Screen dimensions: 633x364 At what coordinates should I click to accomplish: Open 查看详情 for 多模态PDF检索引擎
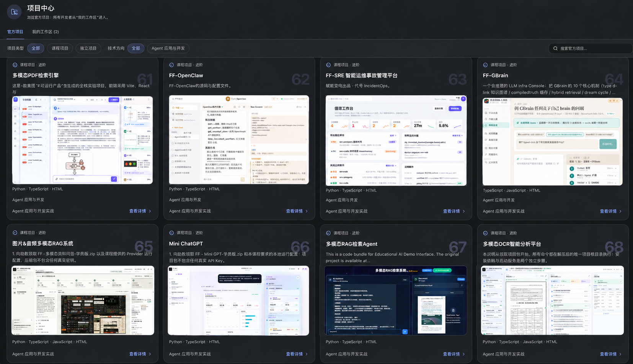pyautogui.click(x=140, y=211)
